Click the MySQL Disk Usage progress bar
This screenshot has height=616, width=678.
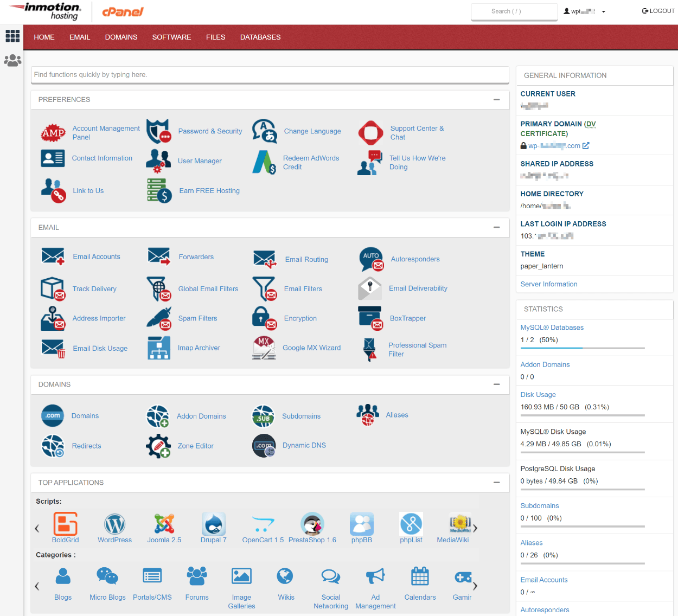pos(583,452)
